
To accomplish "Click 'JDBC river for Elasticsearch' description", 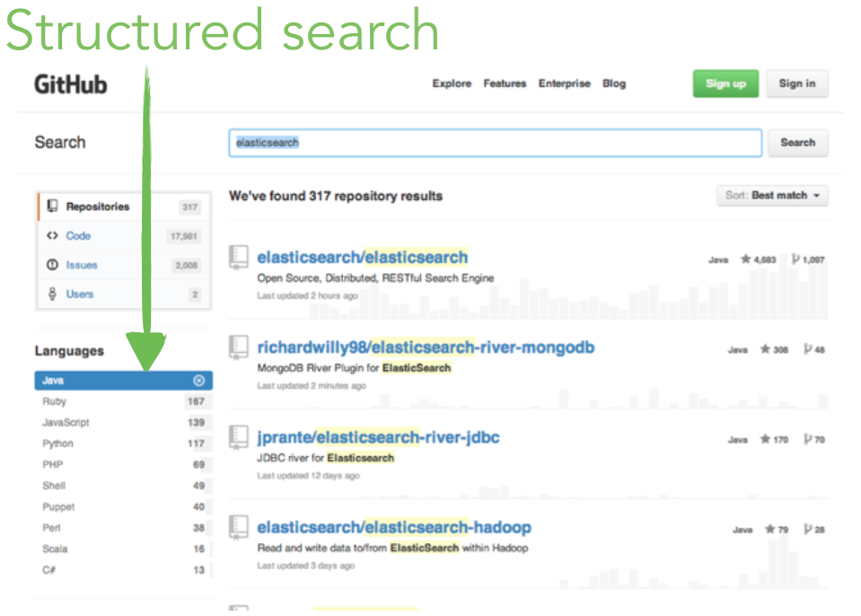I will coord(326,458).
